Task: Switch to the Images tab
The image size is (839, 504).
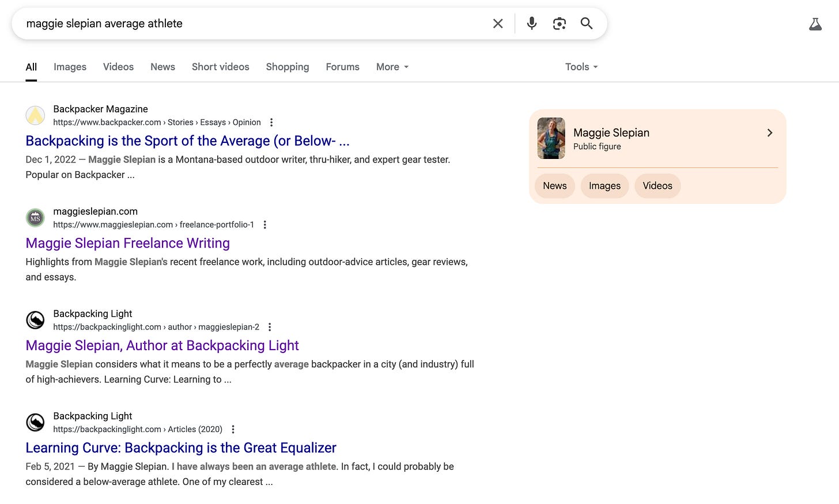Action: 70,67
